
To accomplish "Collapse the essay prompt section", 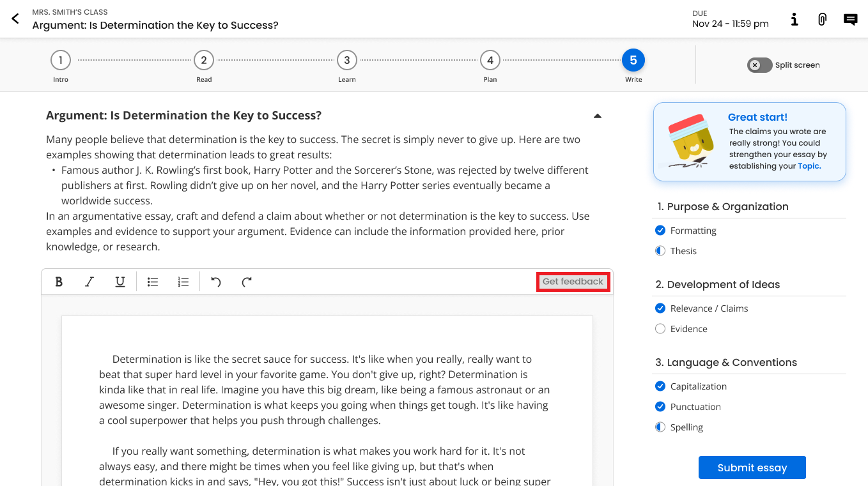I will point(597,116).
